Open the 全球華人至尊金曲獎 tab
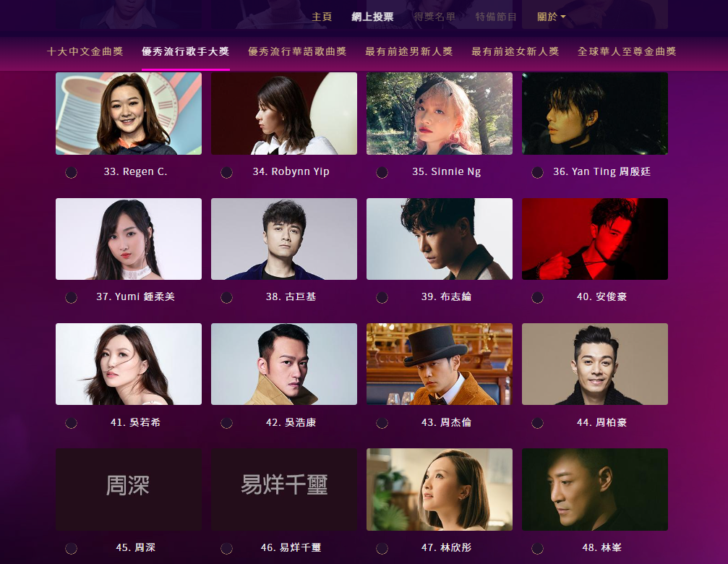728x564 pixels. [627, 51]
